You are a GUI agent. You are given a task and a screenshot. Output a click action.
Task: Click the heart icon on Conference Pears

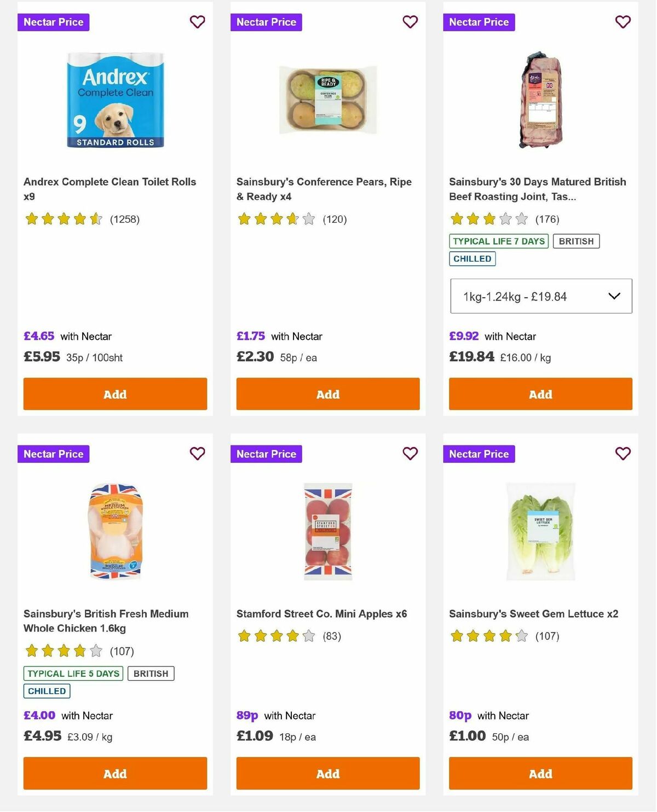[x=410, y=22]
